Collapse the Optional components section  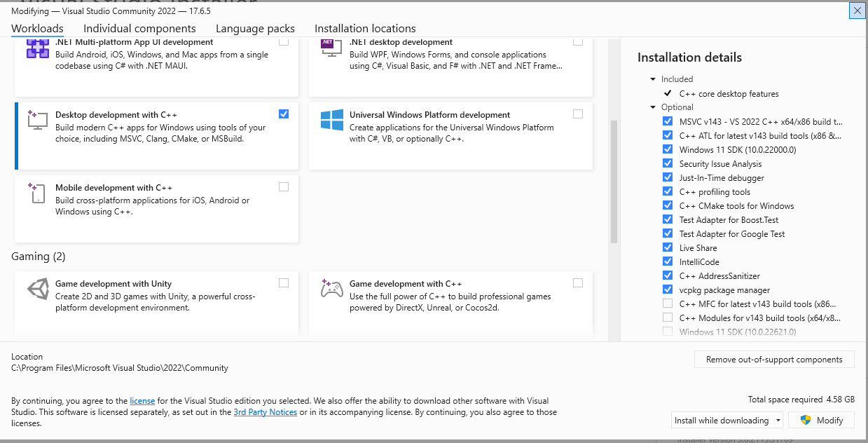coord(653,107)
